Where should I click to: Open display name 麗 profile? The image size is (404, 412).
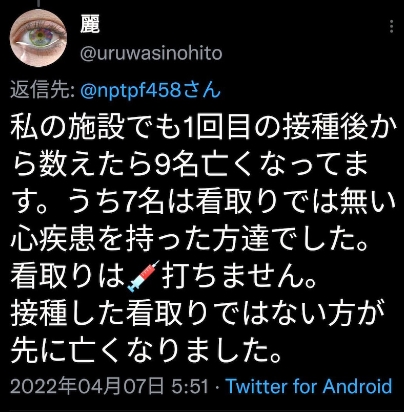coord(90,24)
